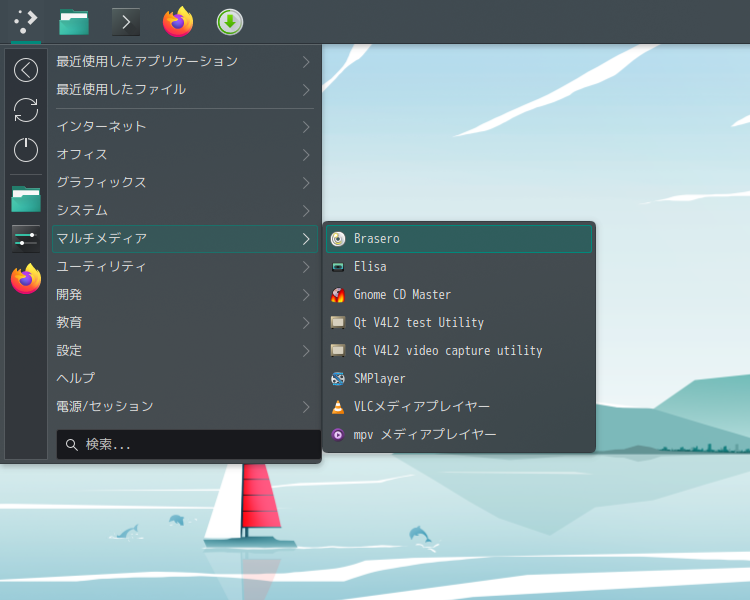Image resolution: width=750 pixels, height=600 pixels.
Task: Click the power shutdown icon in the sidebar
Action: pos(26,150)
